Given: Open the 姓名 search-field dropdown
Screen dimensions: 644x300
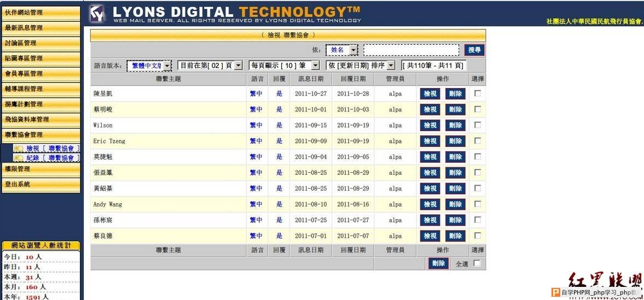Looking at the screenshot, I should (342, 50).
